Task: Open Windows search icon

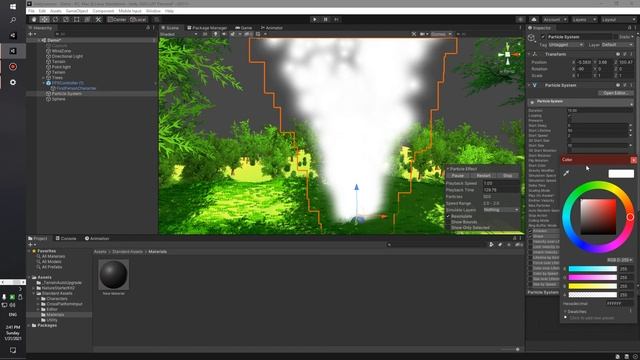Action: (13, 20)
